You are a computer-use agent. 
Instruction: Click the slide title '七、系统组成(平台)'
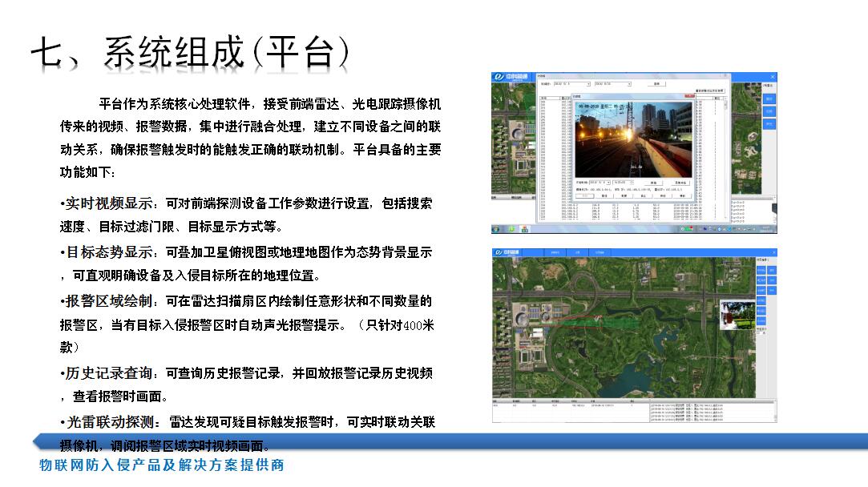[191, 52]
